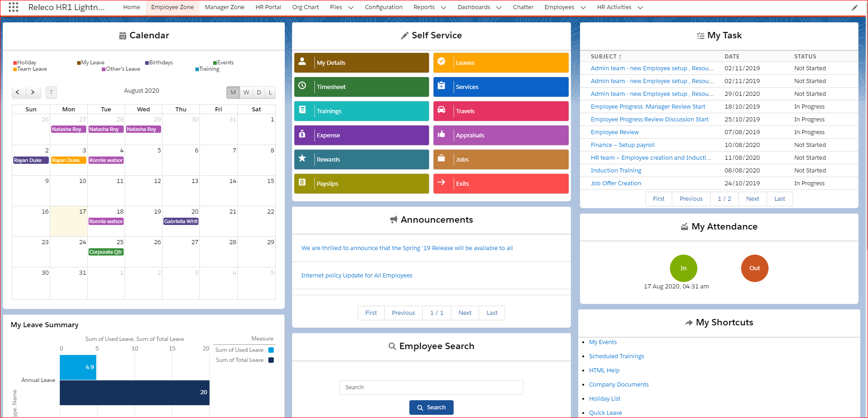This screenshot has width=868, height=418.
Task: Switch to Manager Zone tab
Action: (x=225, y=7)
